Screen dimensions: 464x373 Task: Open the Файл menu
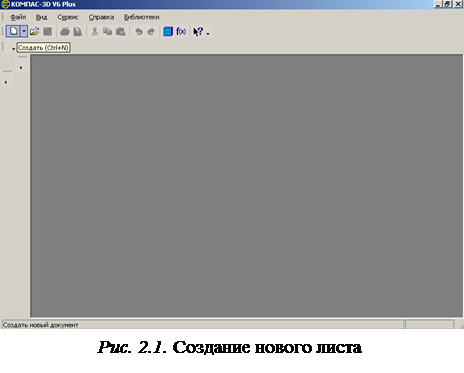click(x=18, y=17)
